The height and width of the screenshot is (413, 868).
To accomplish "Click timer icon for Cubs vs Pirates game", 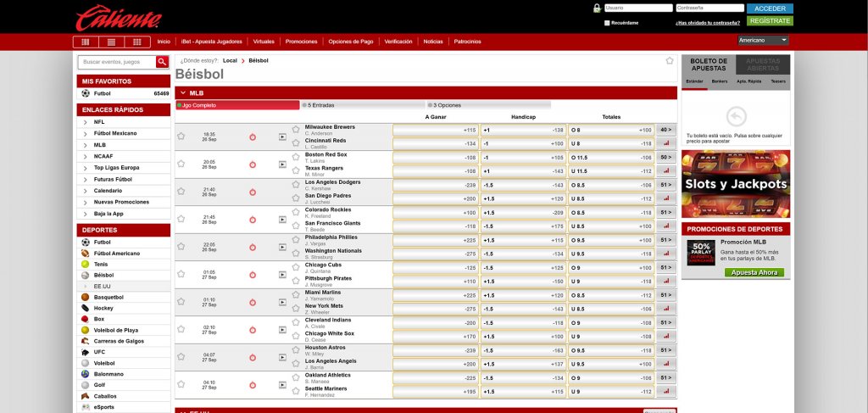I will point(253,275).
